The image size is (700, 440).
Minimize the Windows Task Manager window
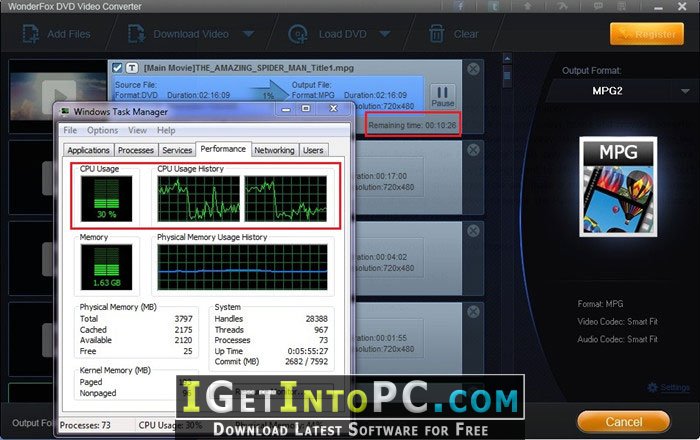pyautogui.click(x=286, y=109)
